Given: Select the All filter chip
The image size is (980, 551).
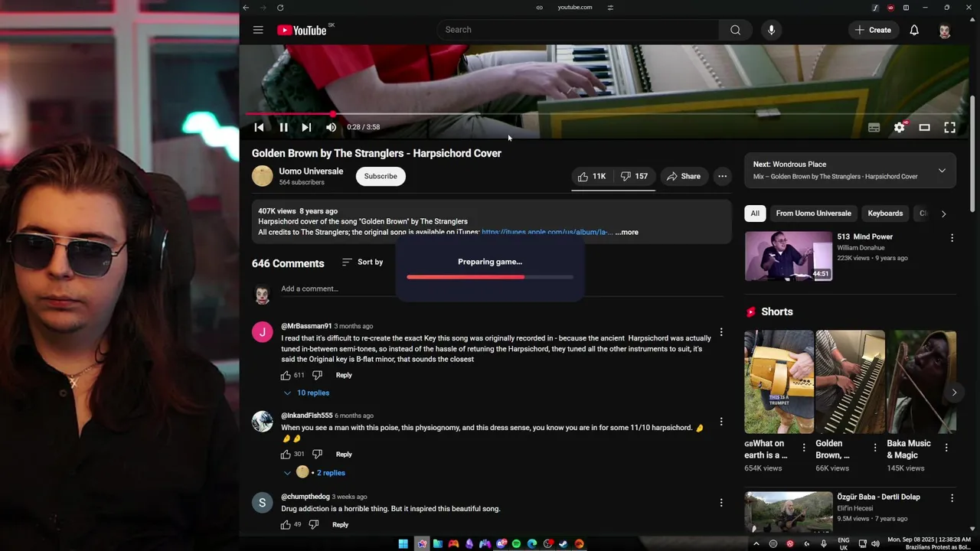Looking at the screenshot, I should (x=755, y=214).
